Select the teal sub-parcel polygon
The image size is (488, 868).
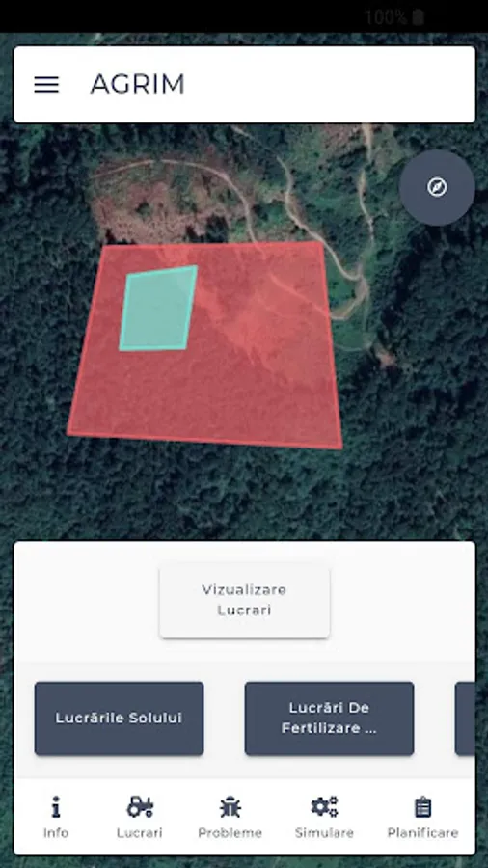tap(158, 309)
